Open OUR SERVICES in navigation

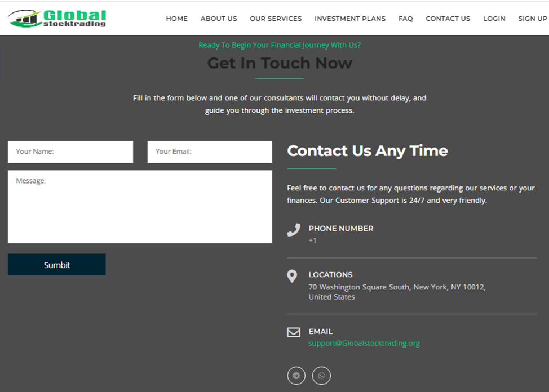[x=276, y=19]
